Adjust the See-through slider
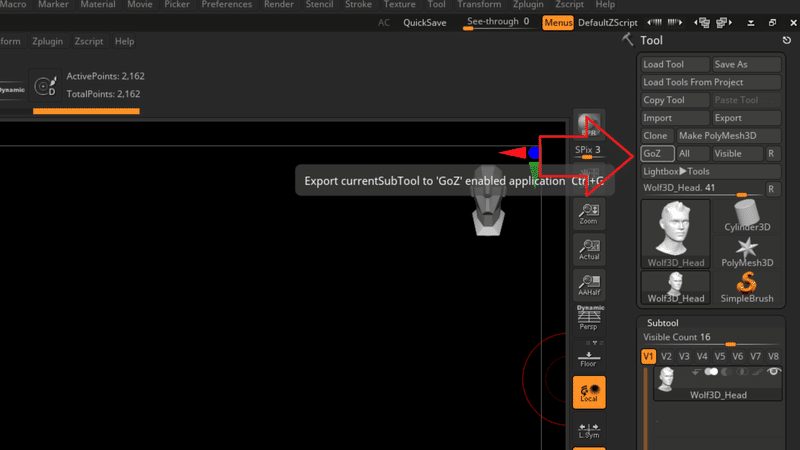The image size is (800, 450). pos(498,23)
